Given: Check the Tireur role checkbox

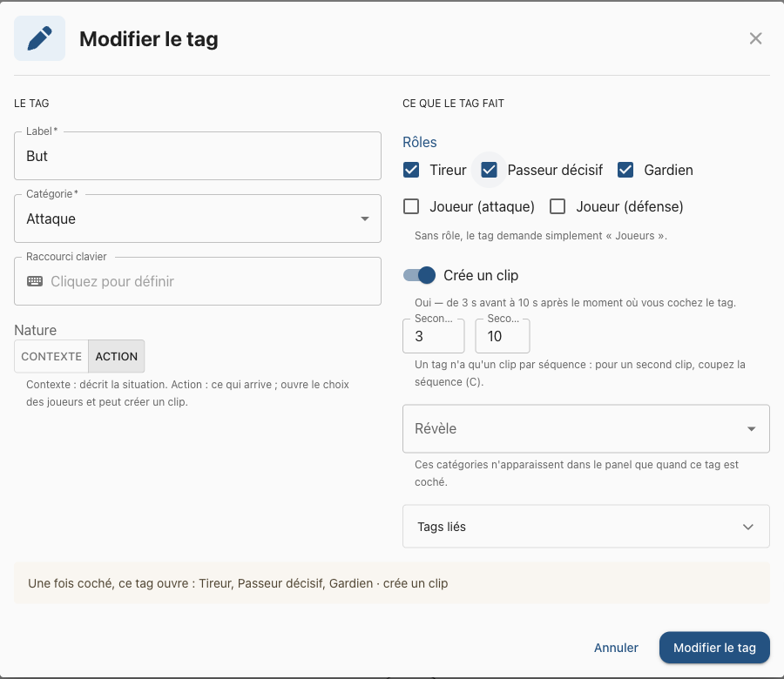Looking at the screenshot, I should (411, 170).
